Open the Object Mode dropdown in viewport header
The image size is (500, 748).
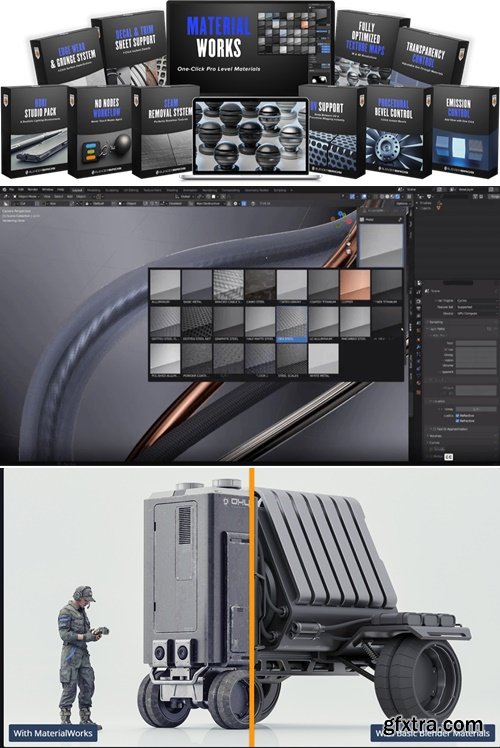[27, 197]
